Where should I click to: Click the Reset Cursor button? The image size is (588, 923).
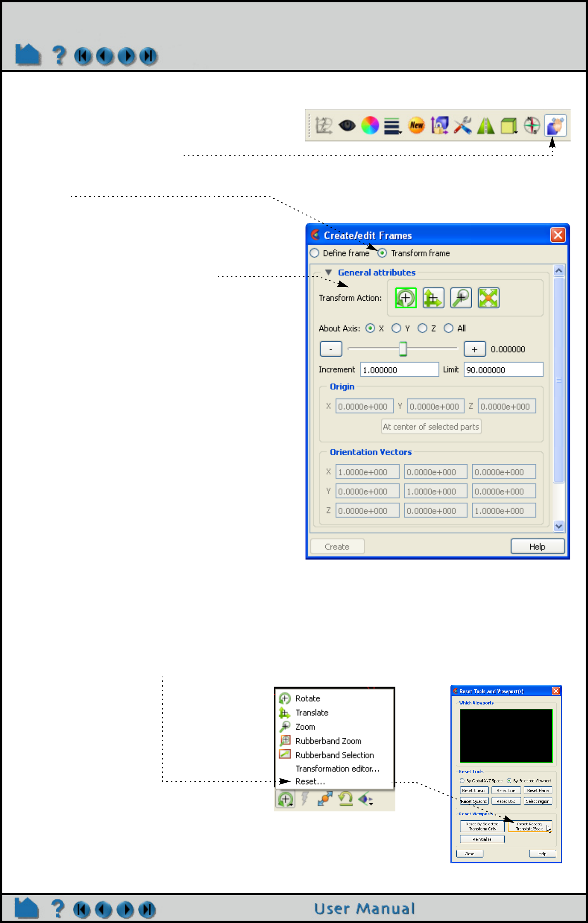coord(474,790)
